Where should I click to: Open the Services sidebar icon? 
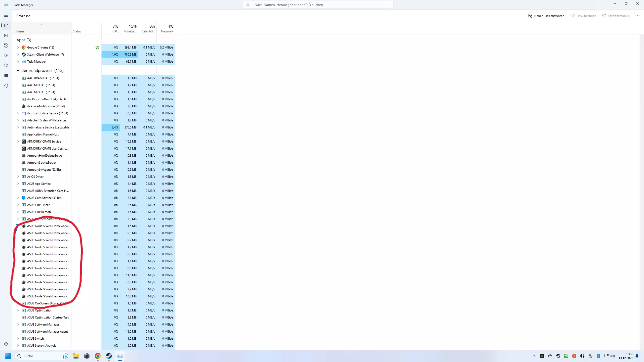(6, 86)
